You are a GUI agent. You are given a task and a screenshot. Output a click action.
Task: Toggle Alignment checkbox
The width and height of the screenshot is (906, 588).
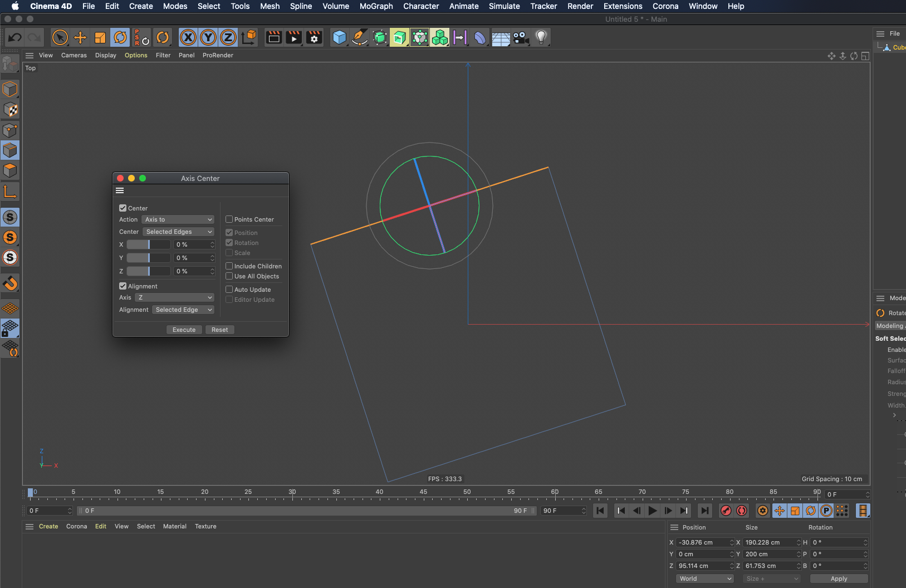(x=123, y=286)
